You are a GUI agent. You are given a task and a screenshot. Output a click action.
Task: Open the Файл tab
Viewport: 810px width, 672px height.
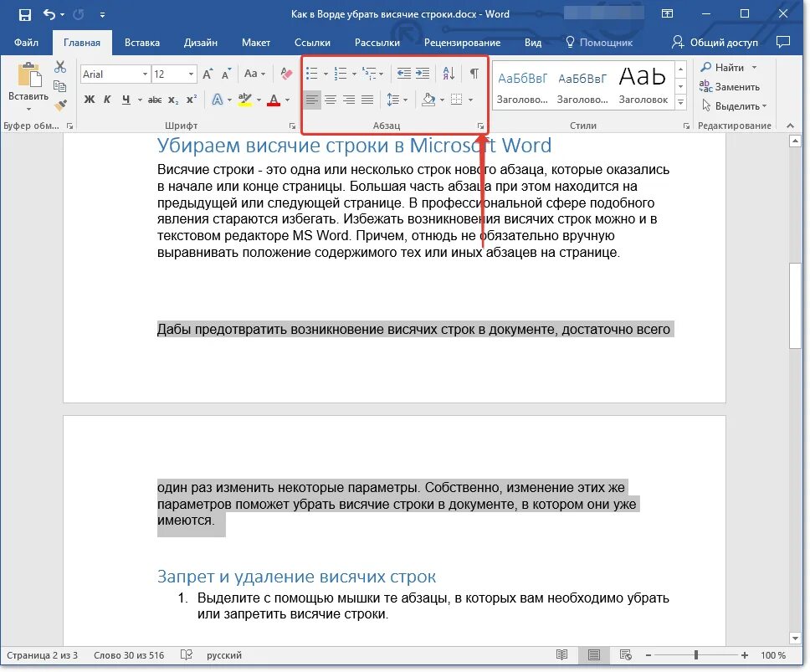click(26, 43)
